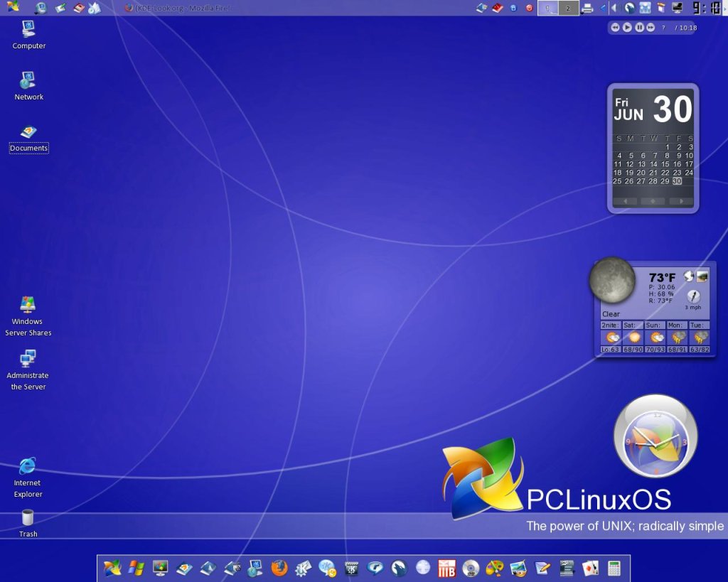Open the DVD disc icon in dock
Viewport: 728px width, 582px height.
pos(471,568)
